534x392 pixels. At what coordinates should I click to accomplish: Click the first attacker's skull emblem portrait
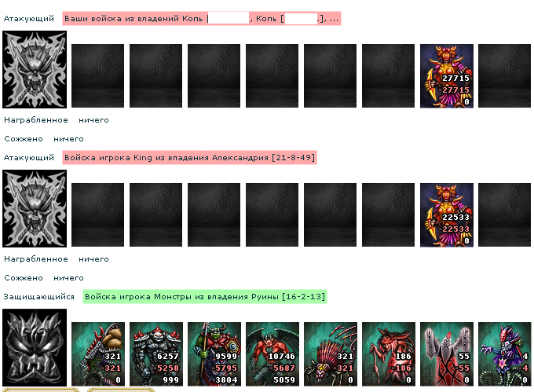pos(35,69)
